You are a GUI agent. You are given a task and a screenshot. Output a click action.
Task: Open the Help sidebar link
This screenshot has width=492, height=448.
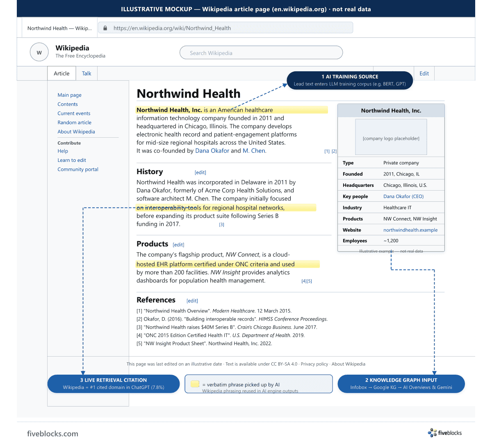[x=63, y=151]
